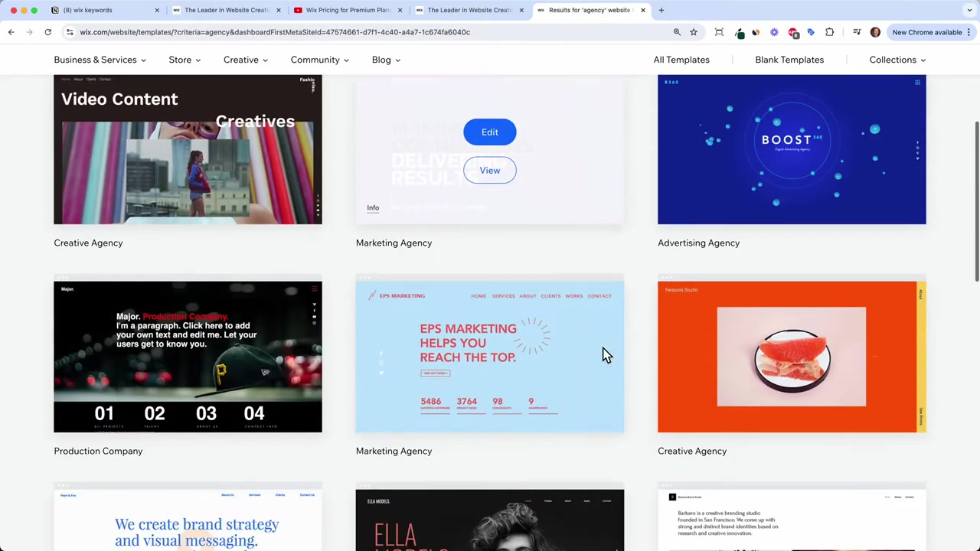This screenshot has height=551, width=980.
Task: Open the media controls music icon
Action: tap(857, 32)
